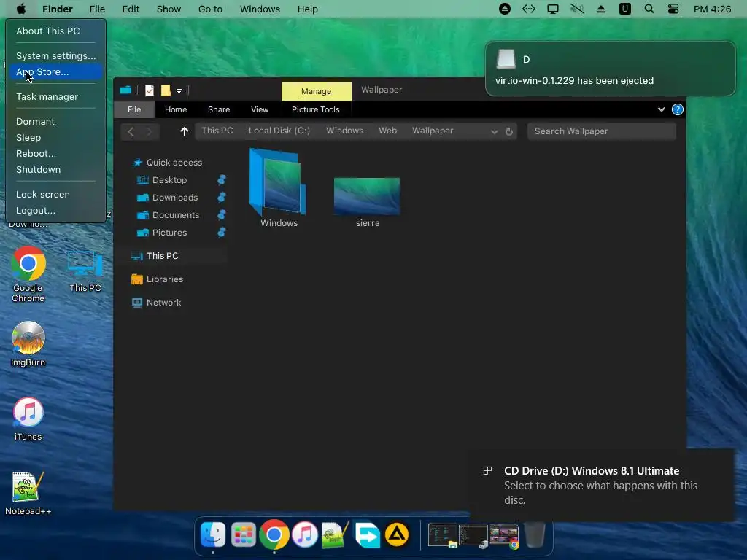This screenshot has width=747, height=560.
Task: Click Web breadcrumb in address bar
Action: click(x=388, y=131)
